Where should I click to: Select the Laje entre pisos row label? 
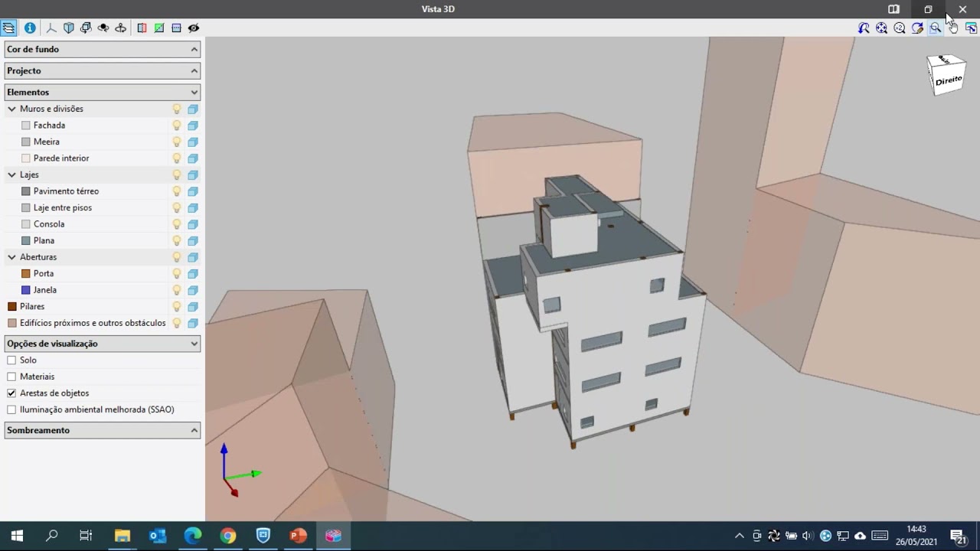click(63, 207)
